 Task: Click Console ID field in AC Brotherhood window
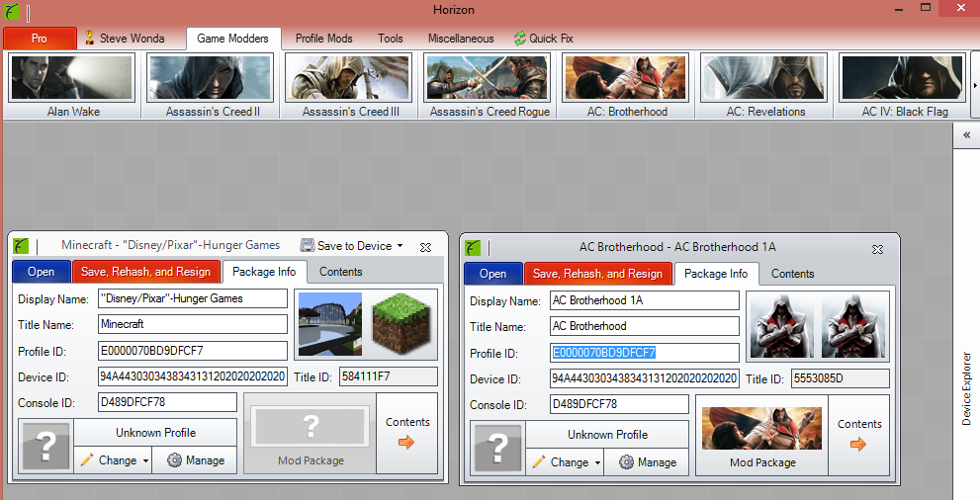[619, 404]
